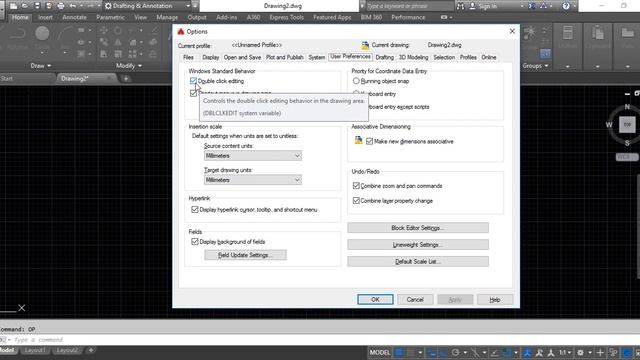Open Source content units dropdown
The image size is (640, 360).
click(x=253, y=156)
